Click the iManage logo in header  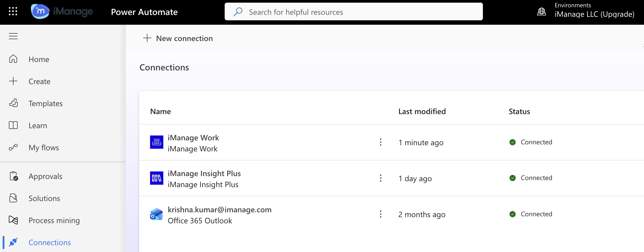62,11
